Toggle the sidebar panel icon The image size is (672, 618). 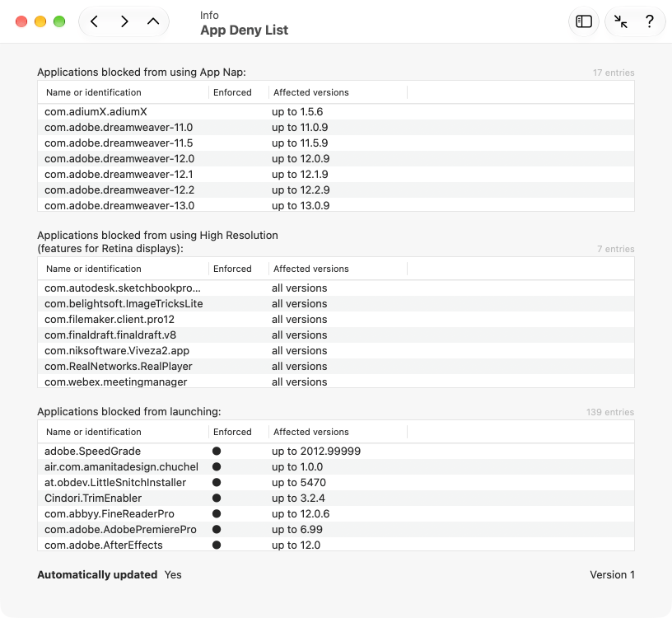[x=584, y=21]
